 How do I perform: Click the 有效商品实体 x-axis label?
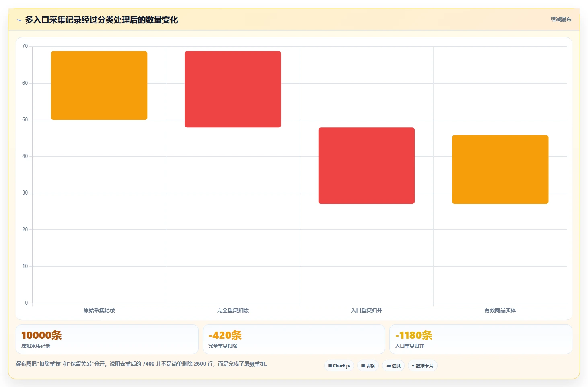coord(500,310)
